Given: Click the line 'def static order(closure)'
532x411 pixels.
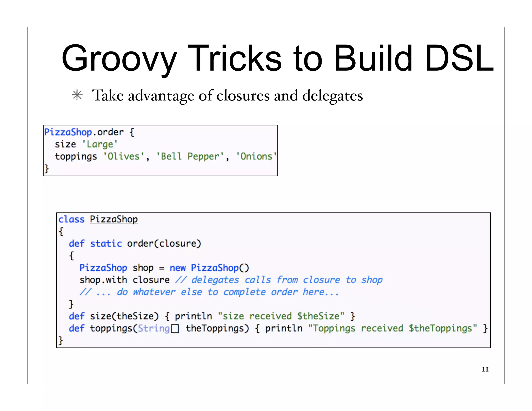Looking at the screenshot, I should pyautogui.click(x=135, y=244).
